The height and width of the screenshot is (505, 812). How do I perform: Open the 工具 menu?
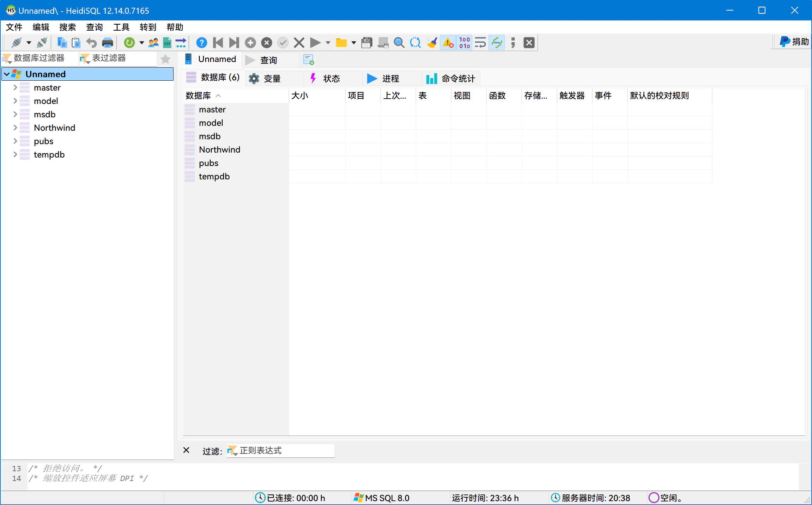tap(121, 27)
